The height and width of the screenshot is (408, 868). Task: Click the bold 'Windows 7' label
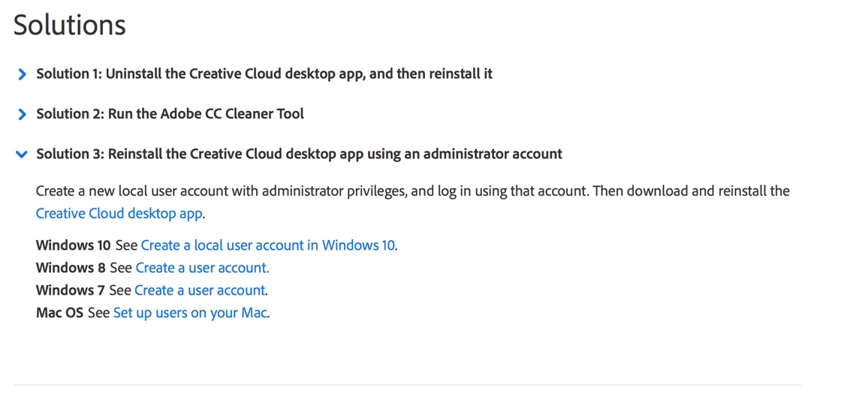pyautogui.click(x=70, y=290)
